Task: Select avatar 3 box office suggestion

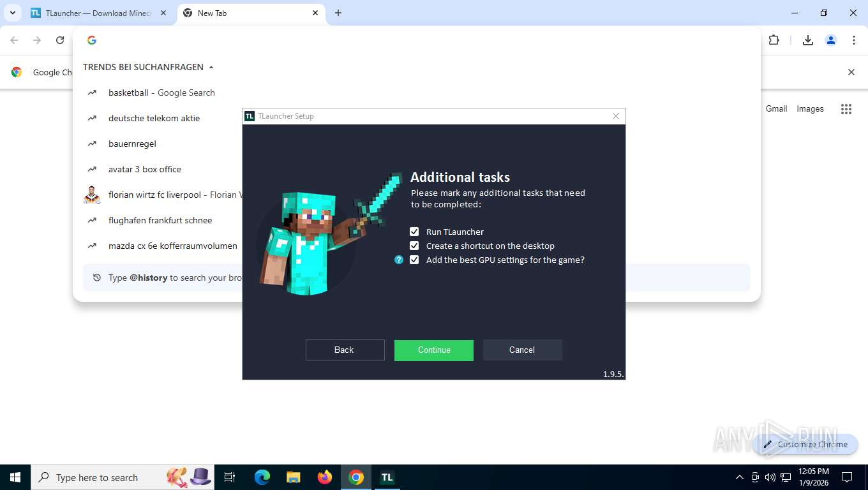Action: 145,169
